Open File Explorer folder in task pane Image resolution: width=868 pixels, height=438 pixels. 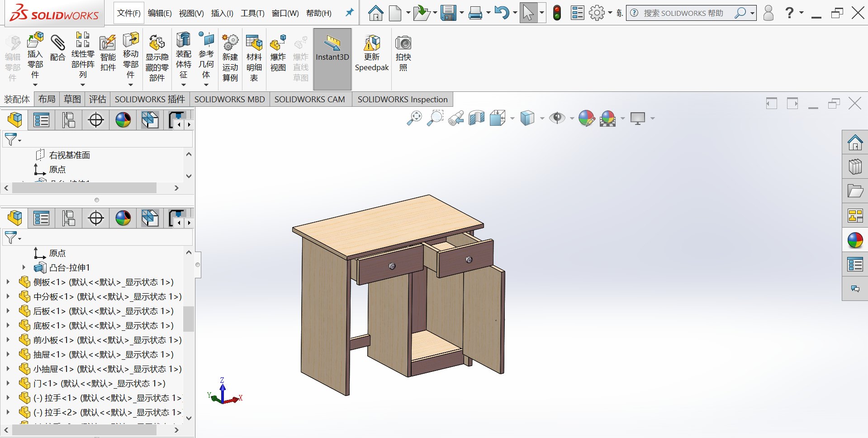(855, 191)
